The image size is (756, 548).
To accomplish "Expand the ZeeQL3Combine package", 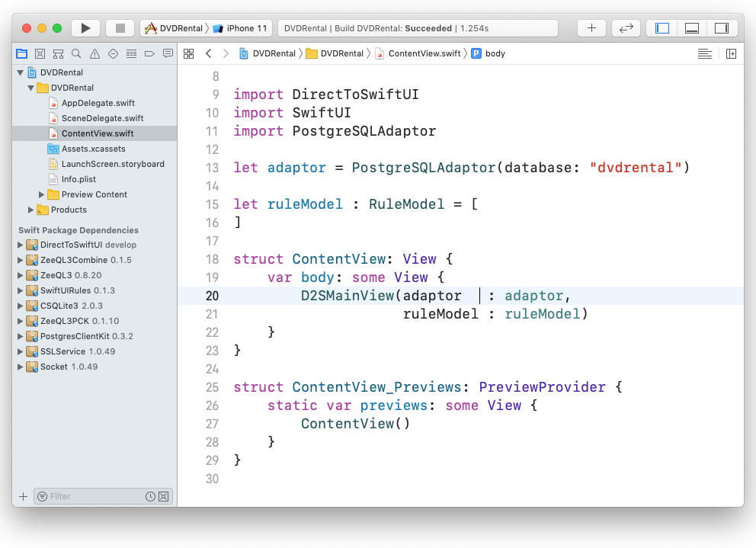I will pos(21,260).
